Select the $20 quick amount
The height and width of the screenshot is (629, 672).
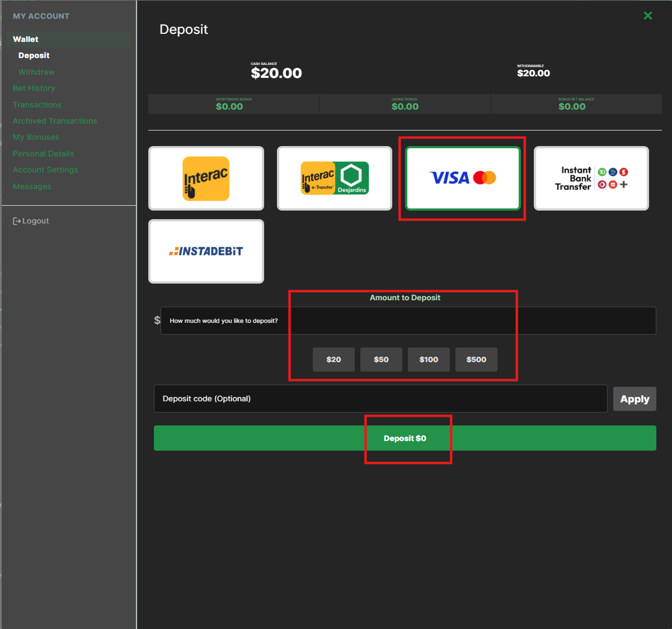(x=334, y=359)
